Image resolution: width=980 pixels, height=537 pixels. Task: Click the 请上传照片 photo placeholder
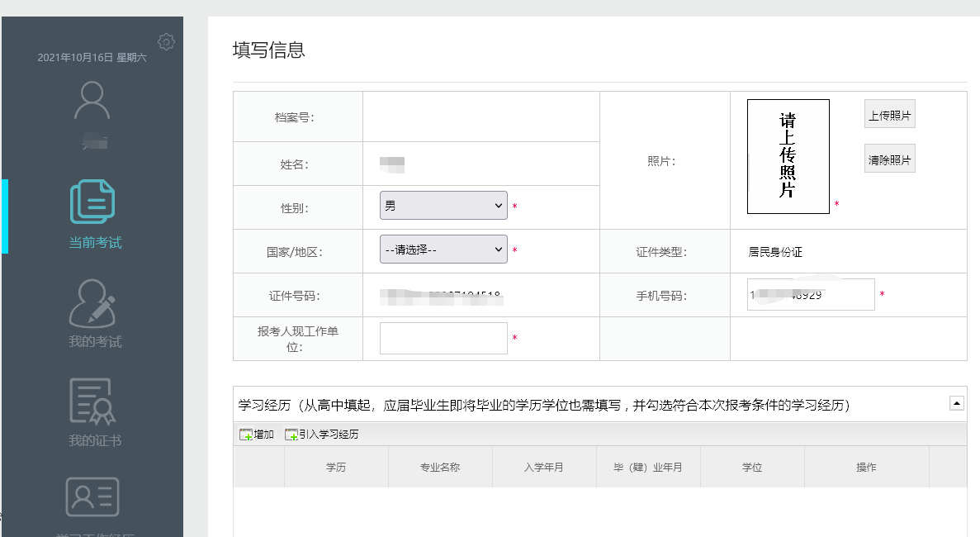(788, 156)
